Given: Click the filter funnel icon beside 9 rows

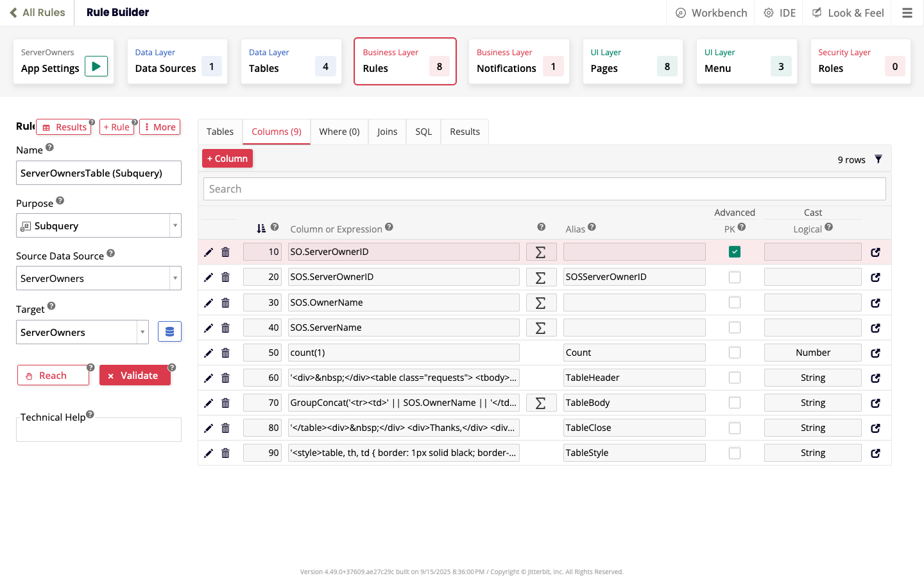Looking at the screenshot, I should pyautogui.click(x=878, y=159).
